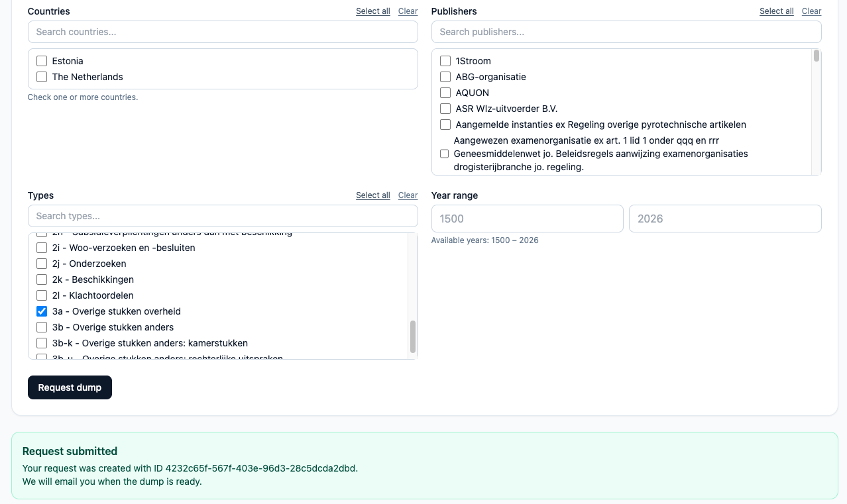Enable the ABG-organisatie publisher
The width and height of the screenshot is (847, 504).
pos(445,77)
